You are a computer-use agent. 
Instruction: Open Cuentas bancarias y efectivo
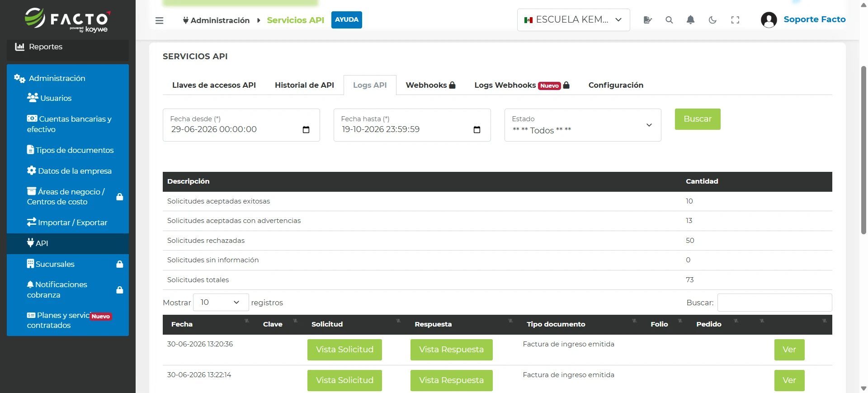coord(68,124)
